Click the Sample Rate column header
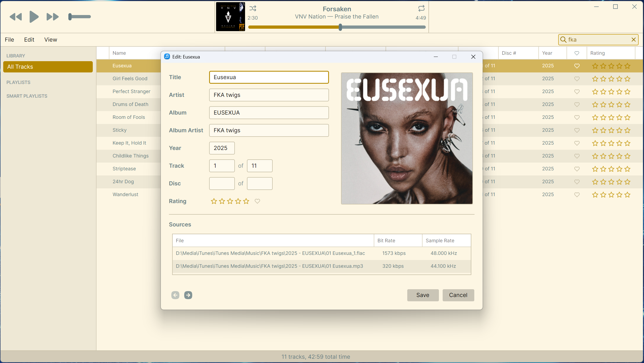The image size is (644, 363). 446,241
